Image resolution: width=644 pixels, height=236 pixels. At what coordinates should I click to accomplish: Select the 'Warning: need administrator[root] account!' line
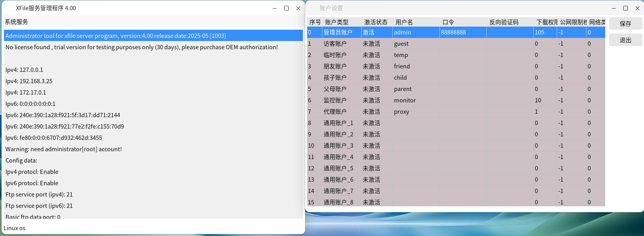click(64, 149)
